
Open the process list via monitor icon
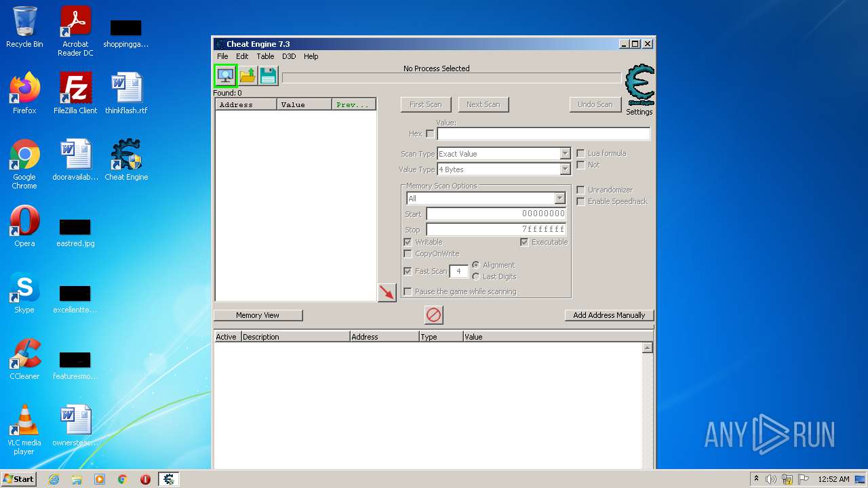point(224,75)
